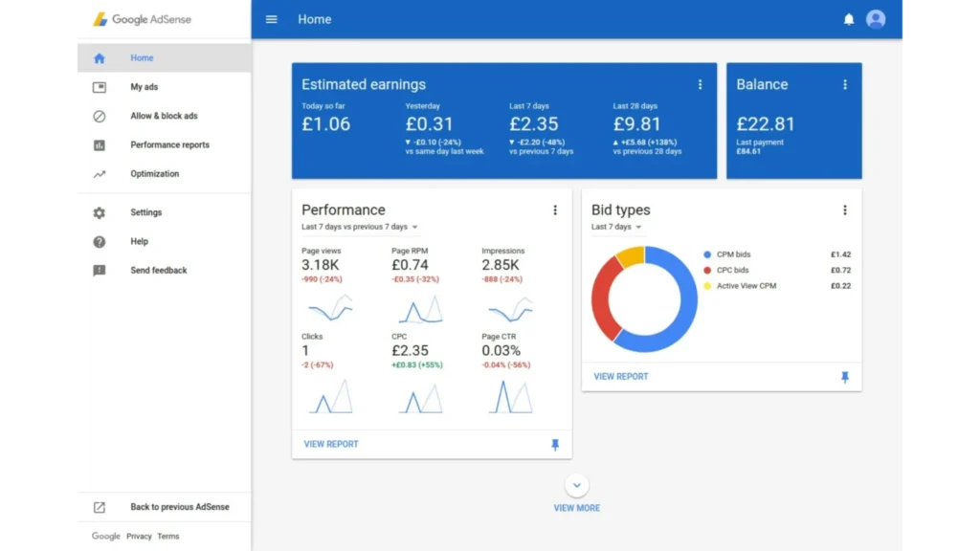The width and height of the screenshot is (980, 551).
Task: Open Help menu item
Action: click(165, 242)
